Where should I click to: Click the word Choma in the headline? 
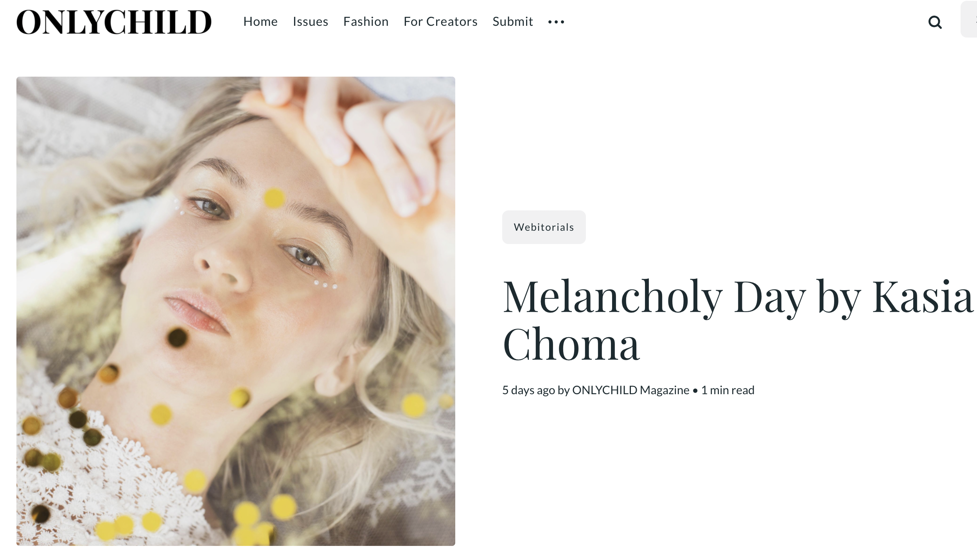[x=571, y=344]
